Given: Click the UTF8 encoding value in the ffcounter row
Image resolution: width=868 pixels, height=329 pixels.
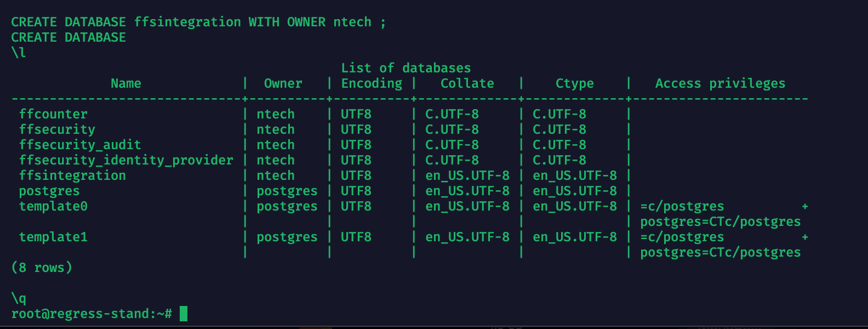Looking at the screenshot, I should [x=356, y=114].
